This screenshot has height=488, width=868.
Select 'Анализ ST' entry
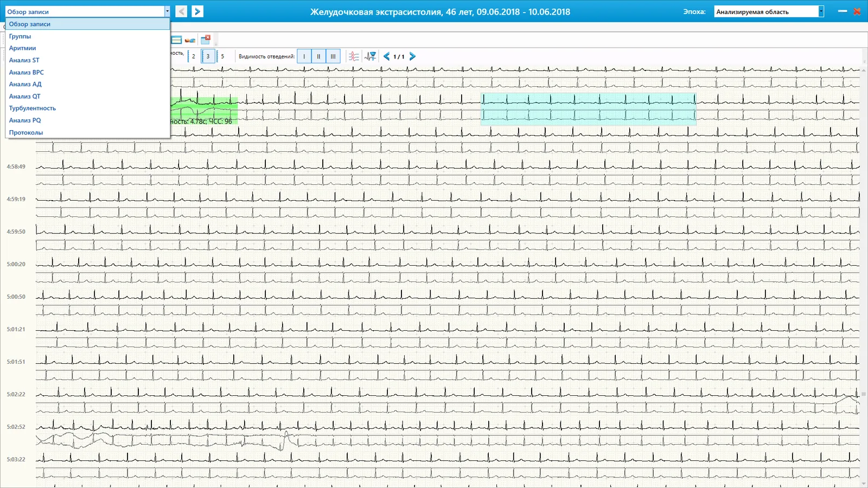click(x=88, y=60)
